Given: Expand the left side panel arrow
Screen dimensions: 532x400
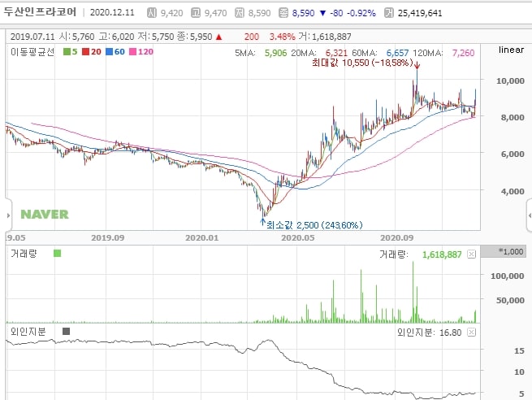Looking at the screenshot, I should pyautogui.click(x=8, y=215).
